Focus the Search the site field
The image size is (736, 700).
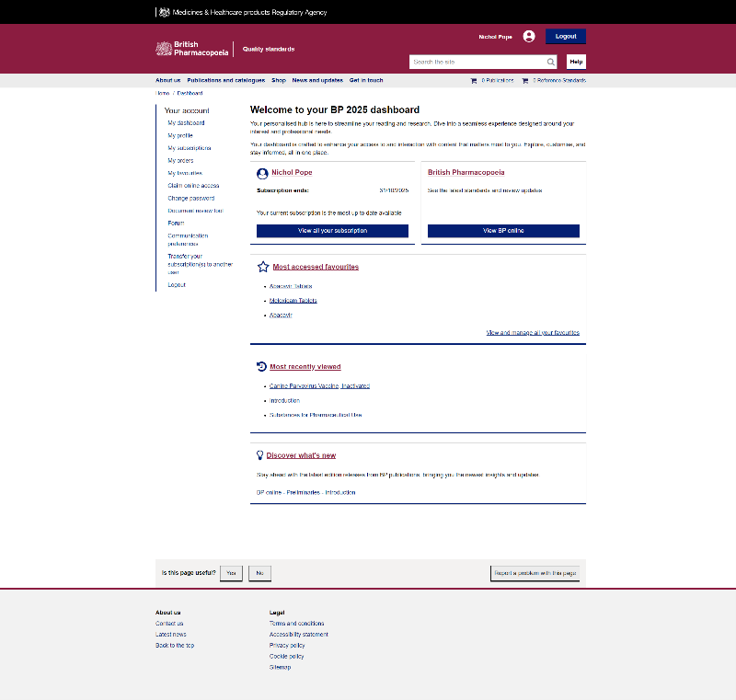[x=477, y=63]
